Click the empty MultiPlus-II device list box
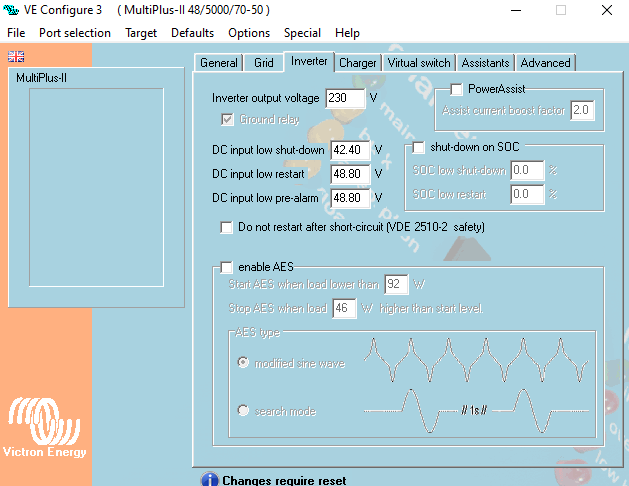 tap(96, 187)
